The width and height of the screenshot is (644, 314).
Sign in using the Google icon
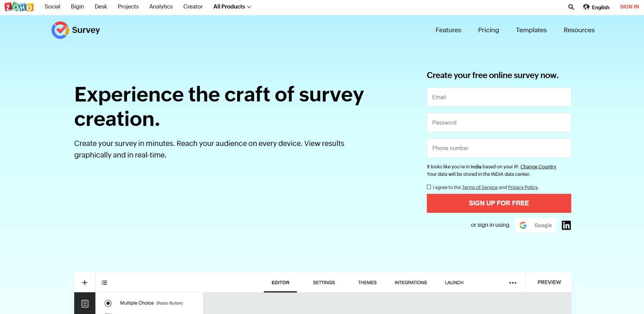click(x=523, y=225)
